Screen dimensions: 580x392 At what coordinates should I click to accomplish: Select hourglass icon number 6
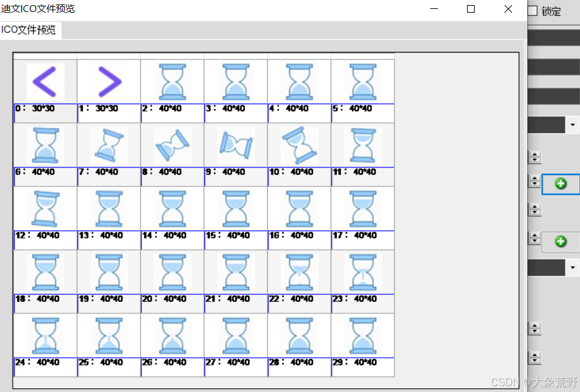[x=45, y=145]
